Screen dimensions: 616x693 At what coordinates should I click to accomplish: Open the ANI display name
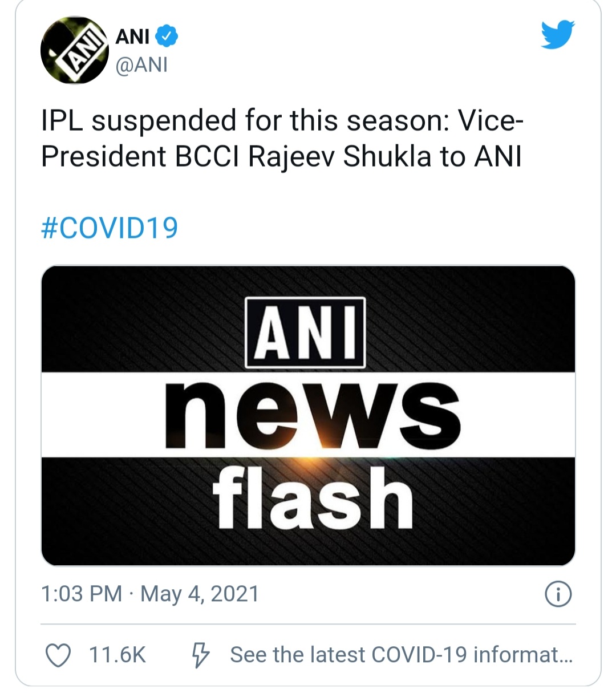(132, 37)
